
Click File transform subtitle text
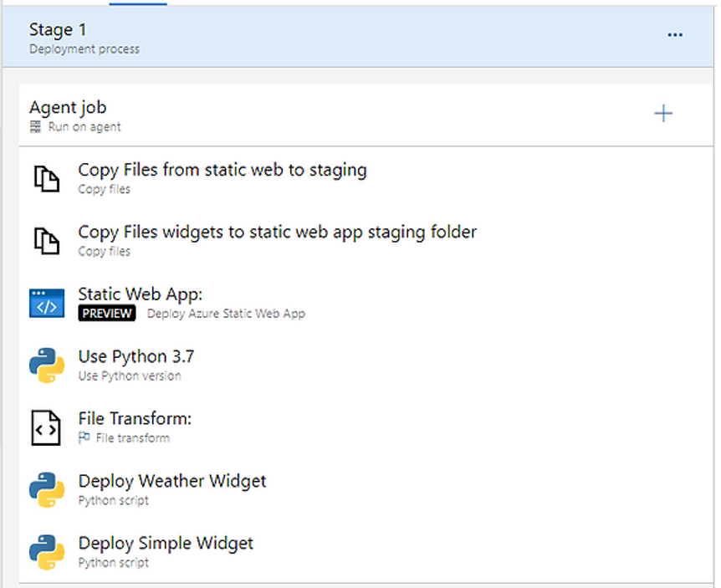132,438
